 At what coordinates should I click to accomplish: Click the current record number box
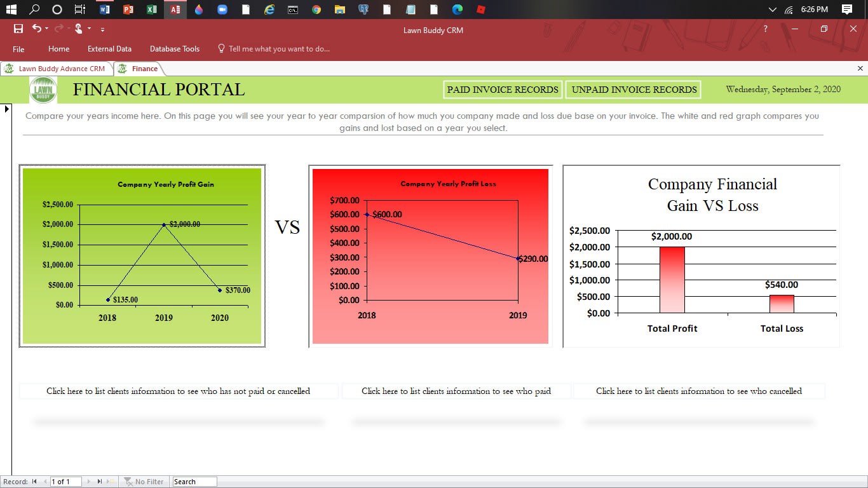pyautogui.click(x=66, y=482)
